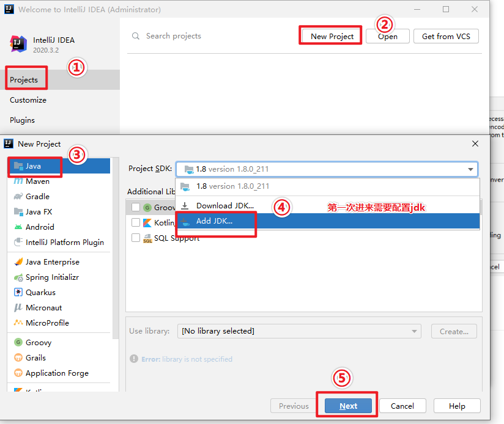Select the MicroProfile icon
The image size is (504, 424).
pos(18,322)
